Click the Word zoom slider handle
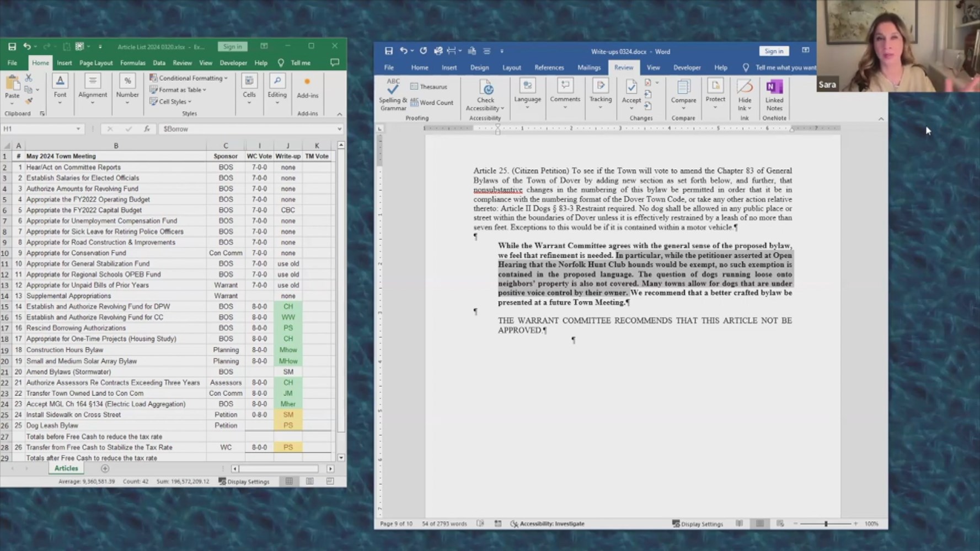Viewport: 980px width, 551px height. [826, 523]
